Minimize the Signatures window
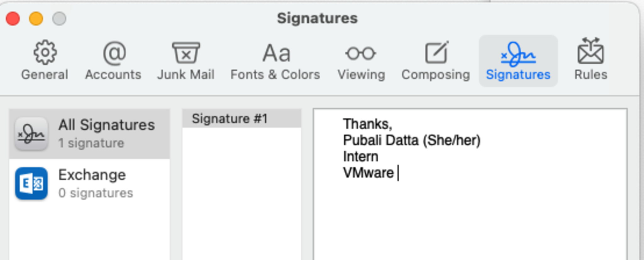The width and height of the screenshot is (644, 260). pyautogui.click(x=36, y=19)
